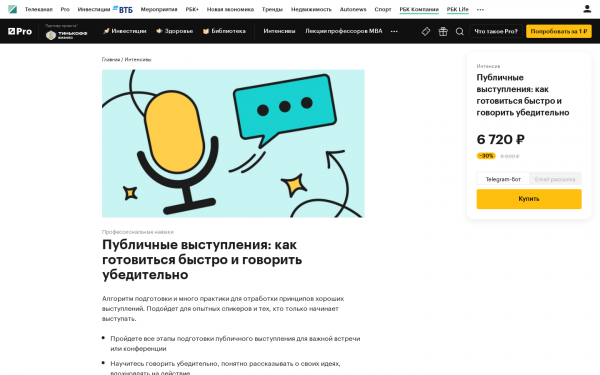Open the Tinkoff Business partner logo

click(x=67, y=34)
